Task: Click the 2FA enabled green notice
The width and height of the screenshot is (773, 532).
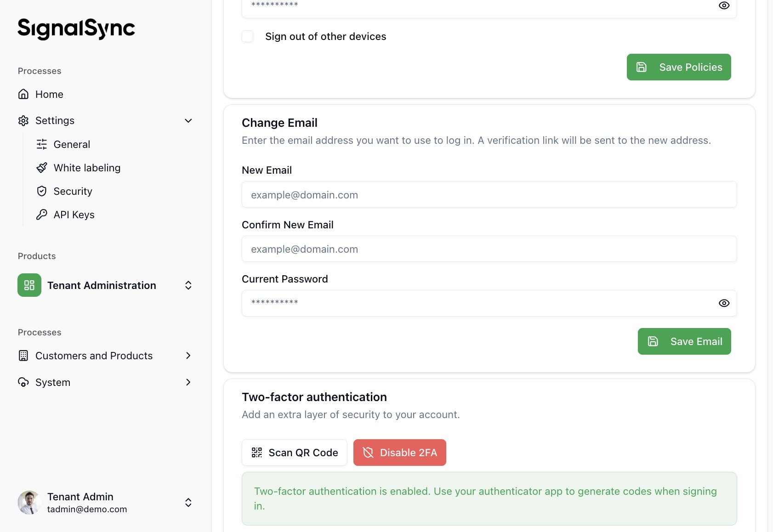Action: pos(489,499)
